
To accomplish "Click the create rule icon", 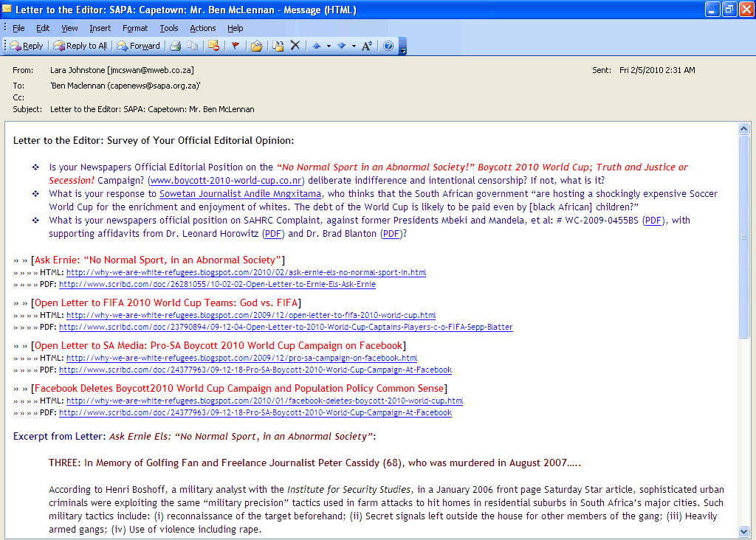I will (x=278, y=46).
